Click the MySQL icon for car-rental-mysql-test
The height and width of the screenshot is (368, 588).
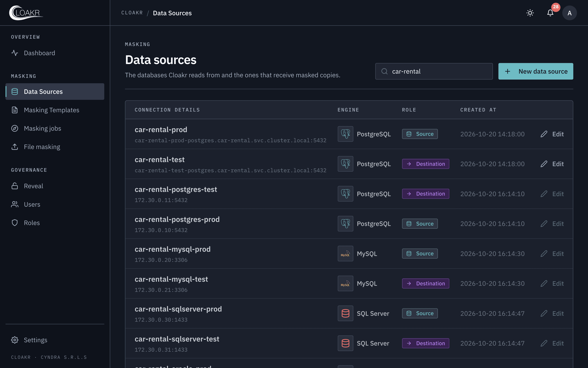345,284
